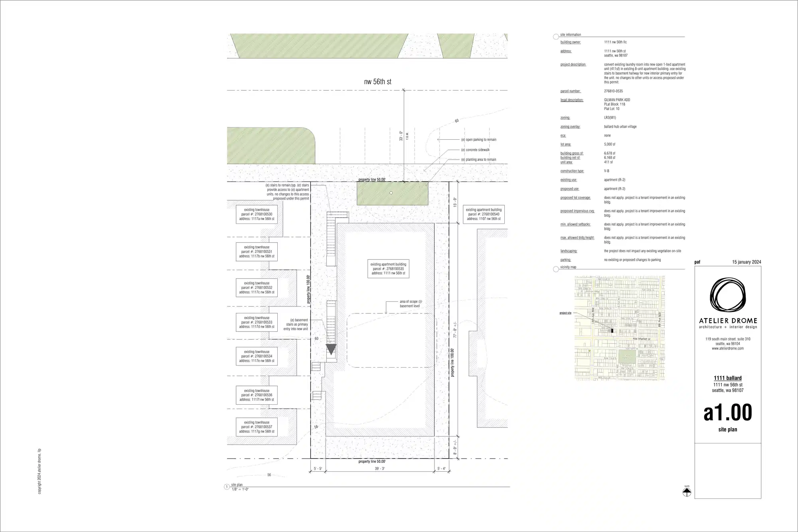Click the black project site marker on vicinity map
This screenshot has height=532, width=798.
tap(612, 330)
